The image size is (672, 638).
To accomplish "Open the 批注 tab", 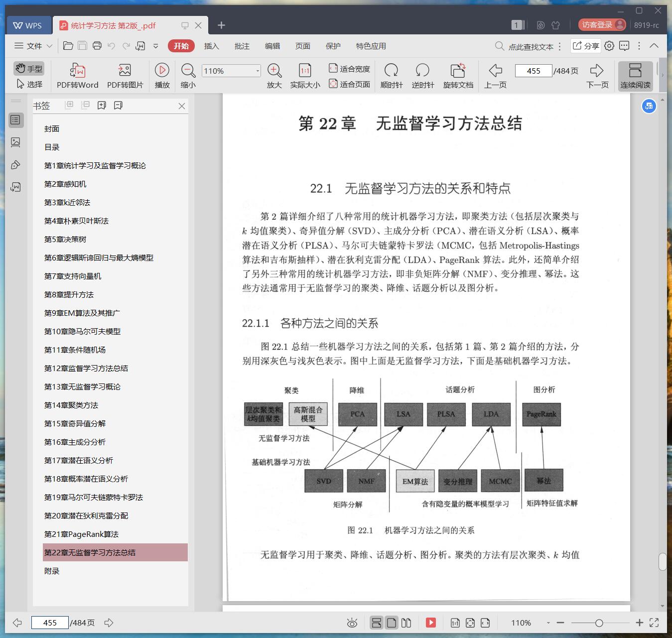I will (242, 46).
